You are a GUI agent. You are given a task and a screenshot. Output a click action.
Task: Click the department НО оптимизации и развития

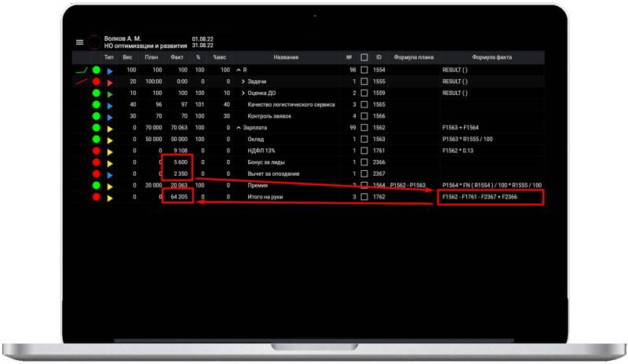click(x=145, y=46)
